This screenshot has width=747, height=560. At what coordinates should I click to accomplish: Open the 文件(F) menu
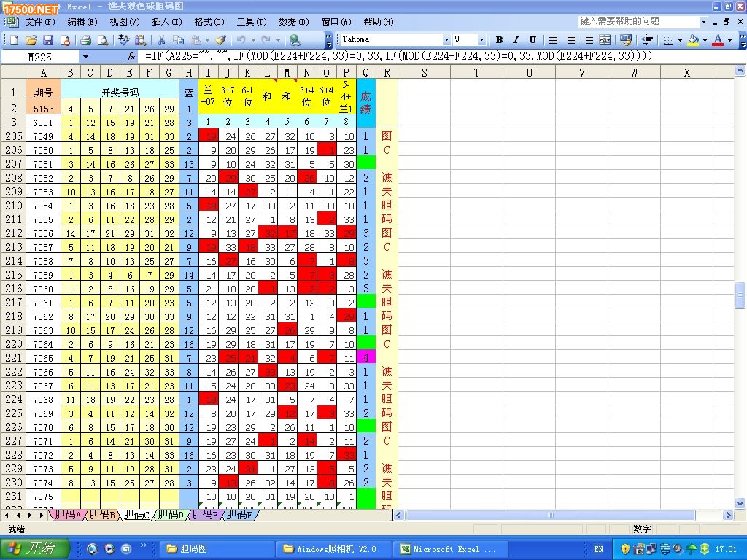pos(40,22)
